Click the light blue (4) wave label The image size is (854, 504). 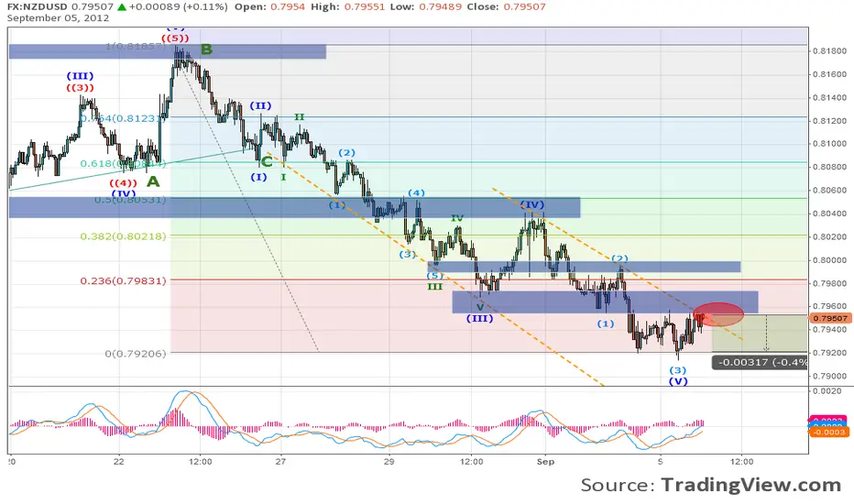[416, 192]
